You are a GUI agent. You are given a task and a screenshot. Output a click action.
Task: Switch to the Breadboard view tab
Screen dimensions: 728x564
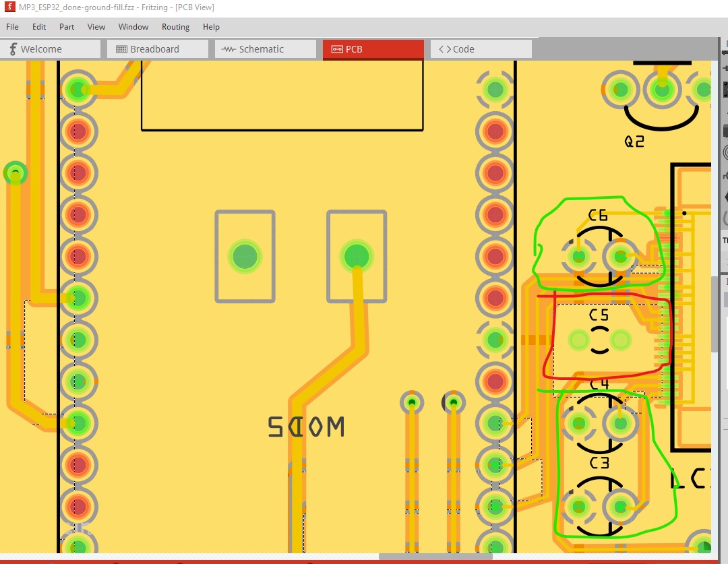[x=154, y=49]
